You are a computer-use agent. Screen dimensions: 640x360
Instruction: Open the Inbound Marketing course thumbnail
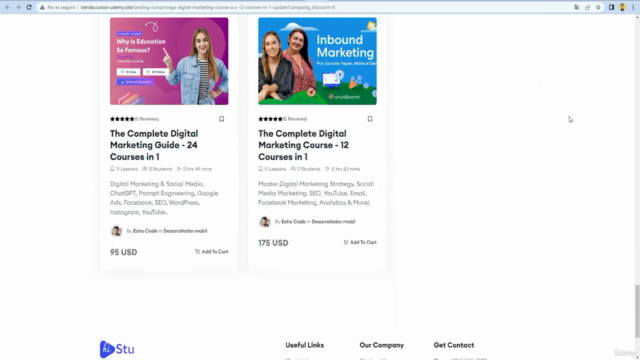[317, 61]
